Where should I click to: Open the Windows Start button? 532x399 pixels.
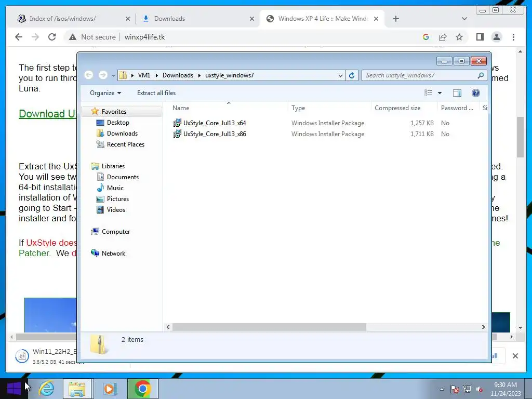coord(14,389)
